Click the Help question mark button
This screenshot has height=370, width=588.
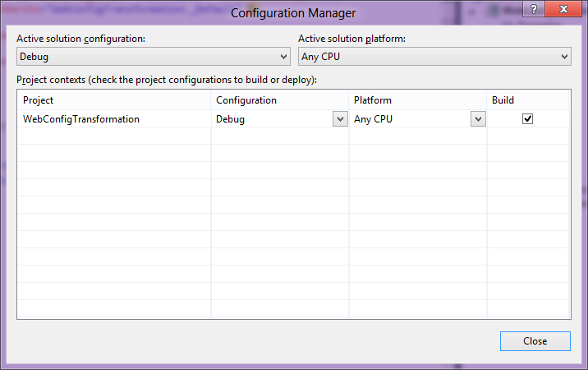[x=535, y=9]
